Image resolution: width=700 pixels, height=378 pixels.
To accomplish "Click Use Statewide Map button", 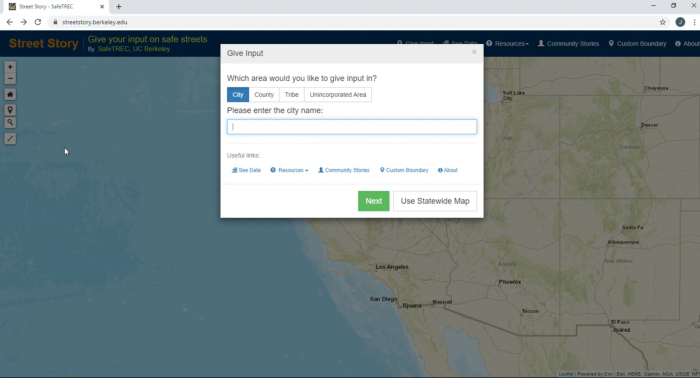I will [435, 201].
